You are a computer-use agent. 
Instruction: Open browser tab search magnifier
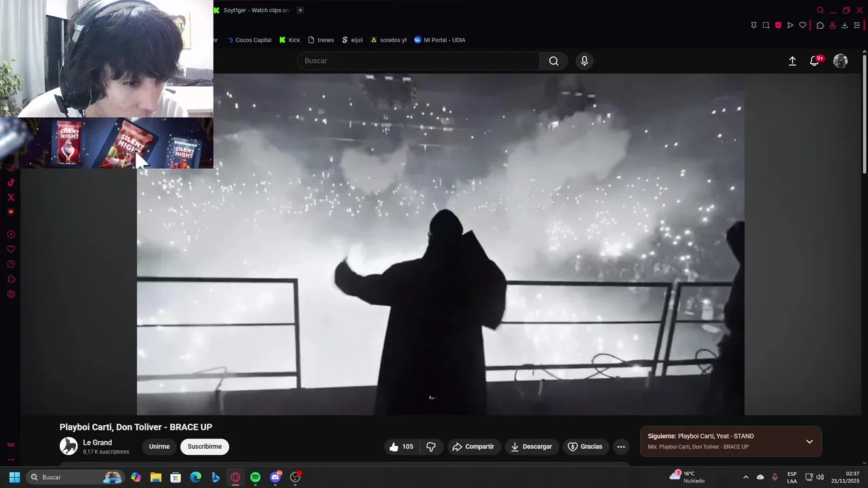pos(820,10)
